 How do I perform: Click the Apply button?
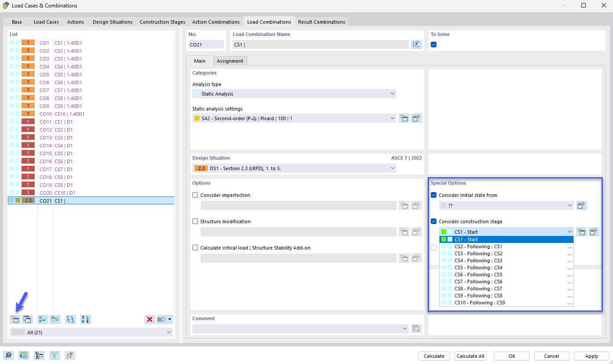[x=591, y=356]
